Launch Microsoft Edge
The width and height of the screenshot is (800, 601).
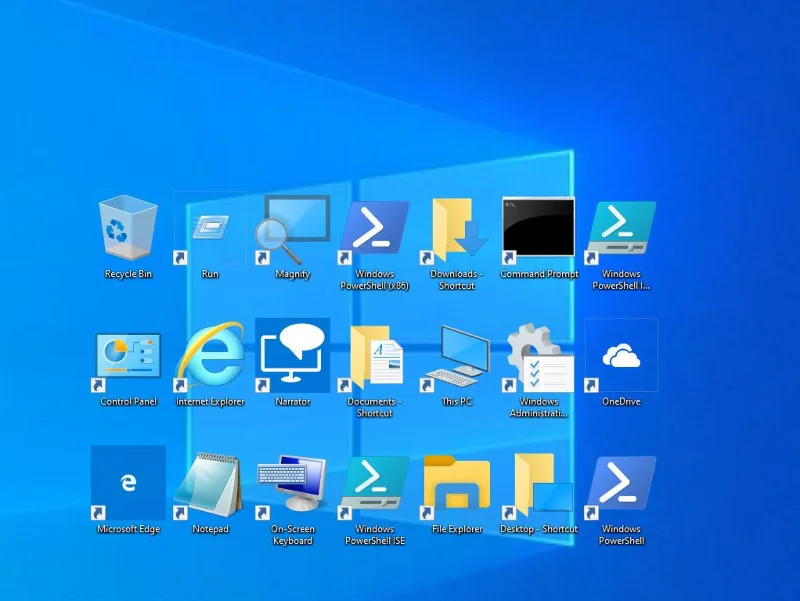[x=126, y=483]
